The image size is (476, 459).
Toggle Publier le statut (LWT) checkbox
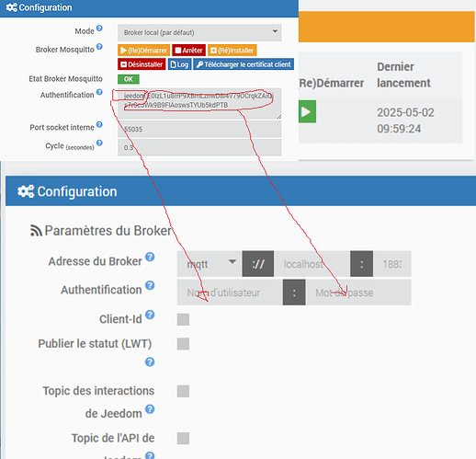click(183, 344)
